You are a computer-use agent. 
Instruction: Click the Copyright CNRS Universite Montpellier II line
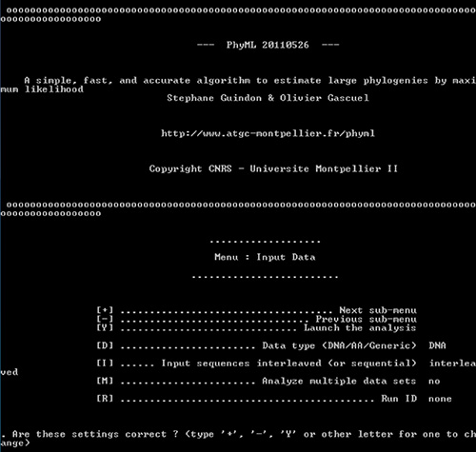(273, 168)
